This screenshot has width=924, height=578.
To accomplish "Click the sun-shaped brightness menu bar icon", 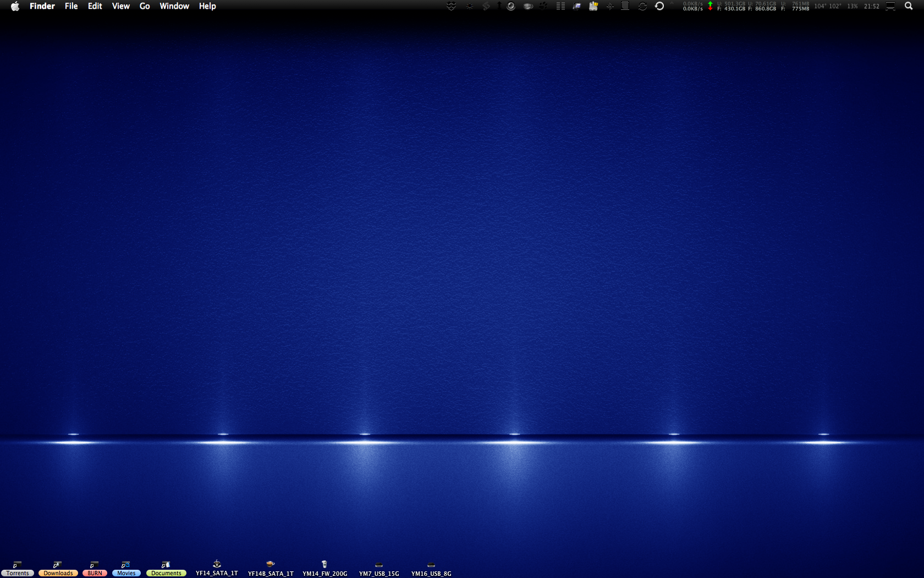I will [470, 6].
